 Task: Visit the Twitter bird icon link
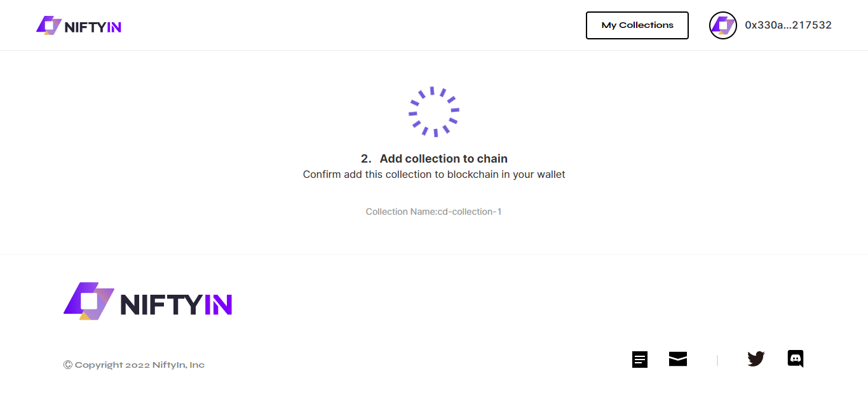[756, 359]
